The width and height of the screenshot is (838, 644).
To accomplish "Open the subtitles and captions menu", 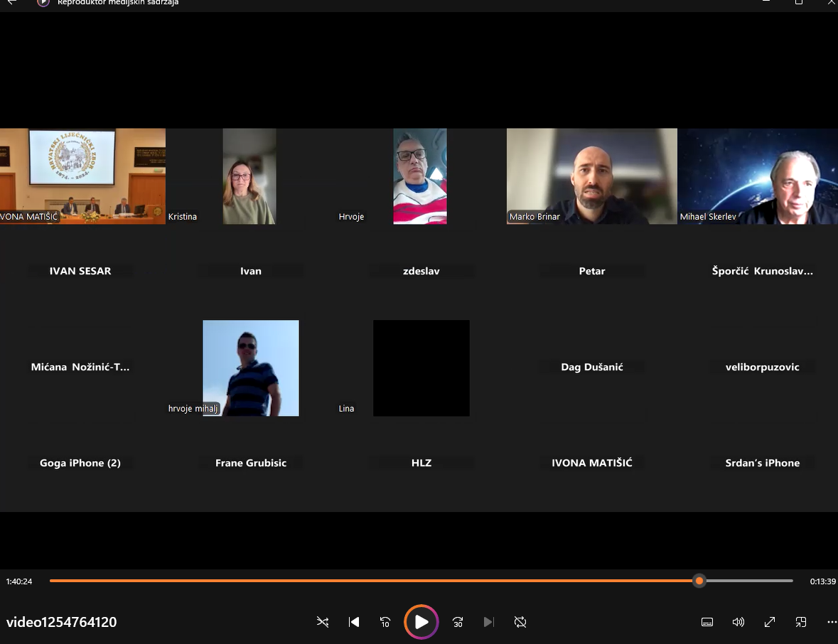I will [707, 622].
